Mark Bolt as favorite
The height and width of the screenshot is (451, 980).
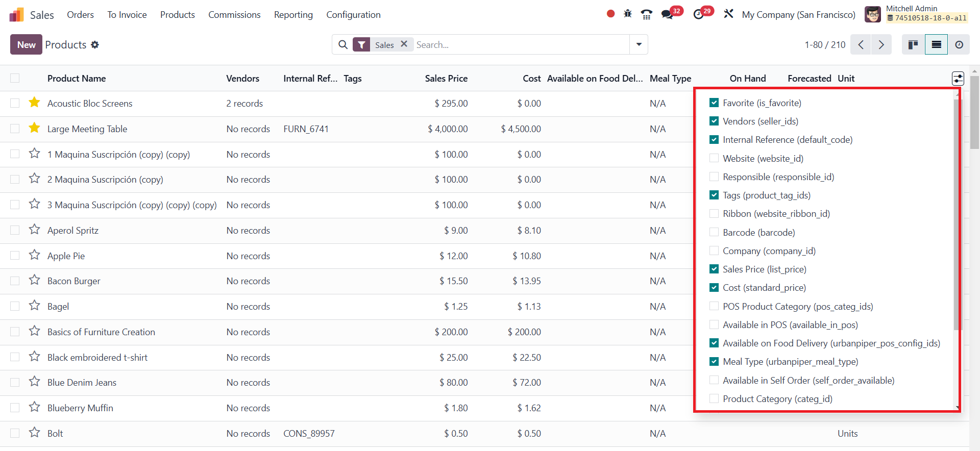click(x=34, y=433)
